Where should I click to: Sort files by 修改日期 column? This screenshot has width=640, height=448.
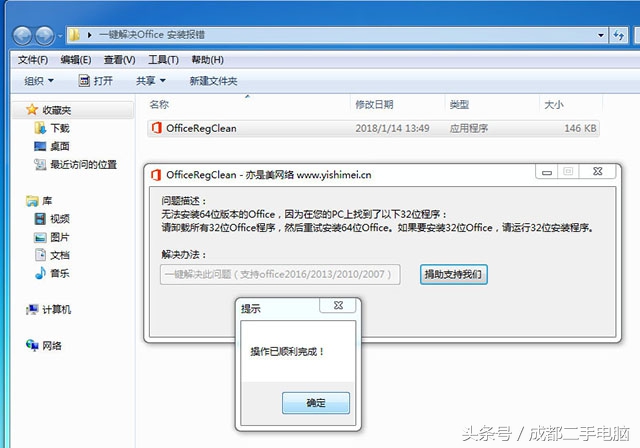(x=374, y=105)
